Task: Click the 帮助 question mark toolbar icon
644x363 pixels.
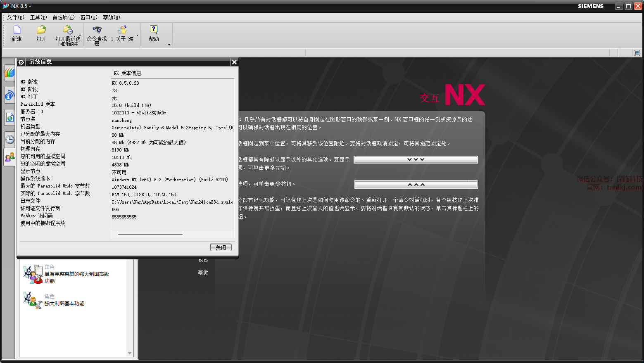Action: tap(154, 30)
